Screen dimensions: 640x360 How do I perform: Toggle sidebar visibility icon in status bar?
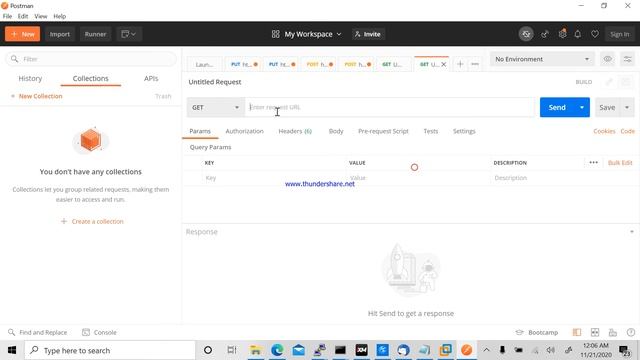[x=577, y=332]
